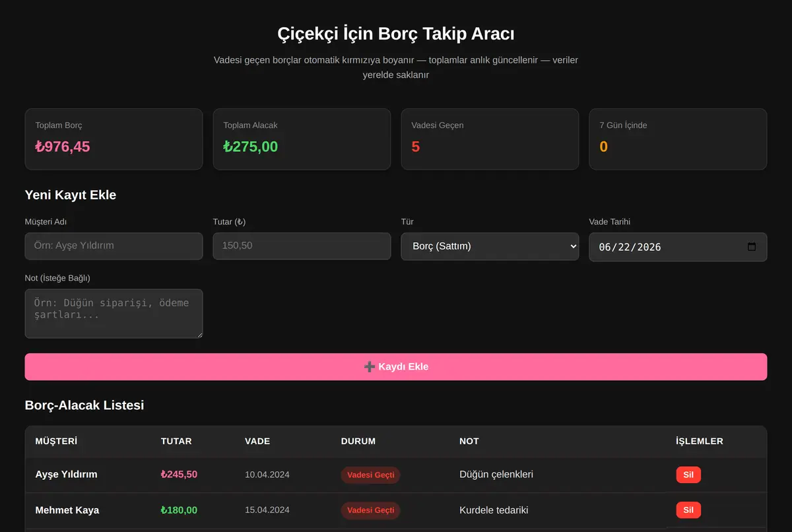Screen dimensions: 792x532
Task: Click the ₺245,50 amount cell
Action: pos(179,475)
